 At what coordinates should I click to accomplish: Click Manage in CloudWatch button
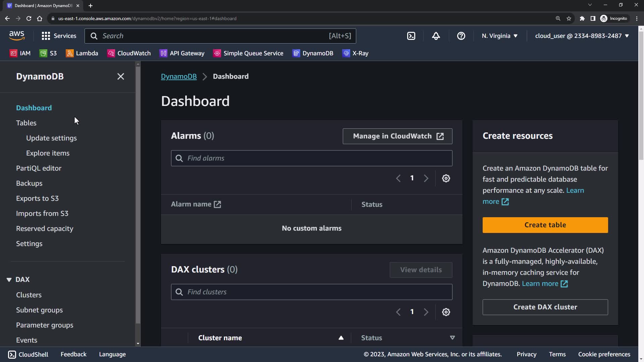click(x=397, y=136)
